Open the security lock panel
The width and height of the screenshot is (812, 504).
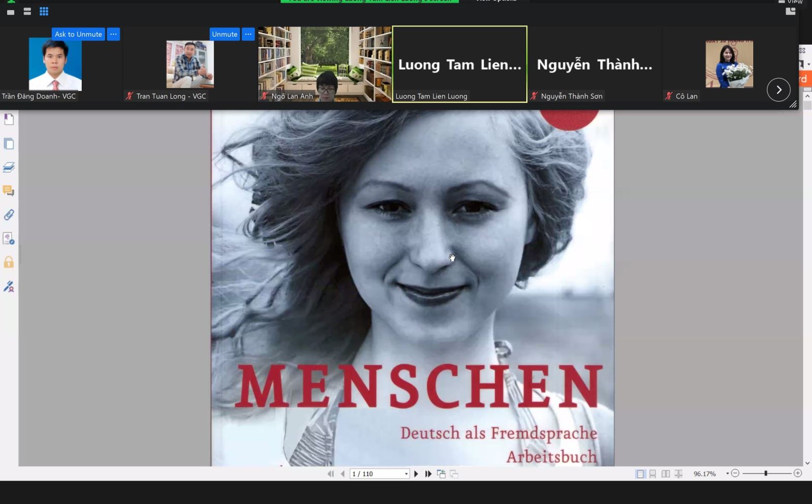9,262
